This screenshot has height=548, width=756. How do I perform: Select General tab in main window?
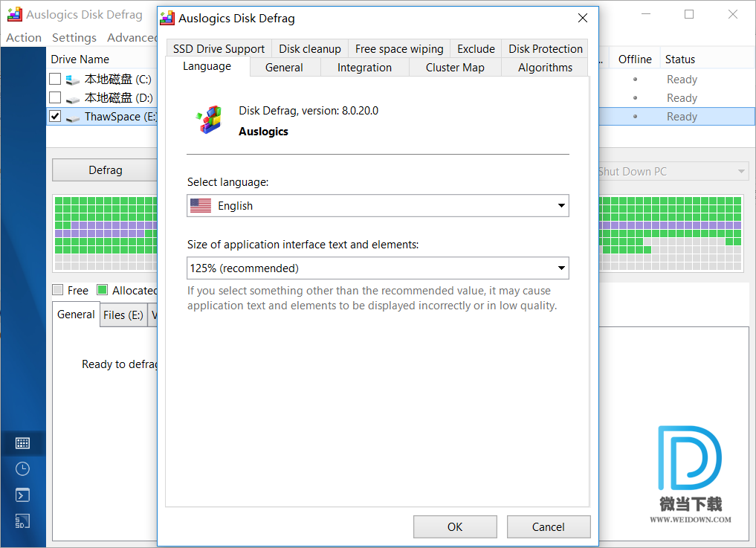[76, 315]
